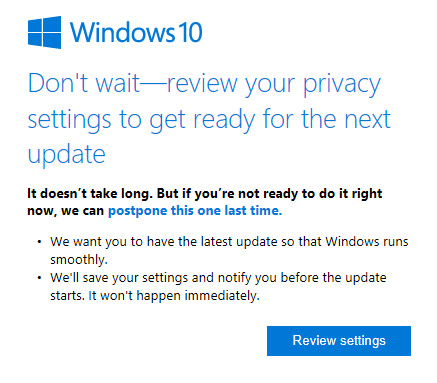Screen dimensions: 437x383
Task: Click heading line 'settings to get ready for the next'
Action: coord(209,120)
